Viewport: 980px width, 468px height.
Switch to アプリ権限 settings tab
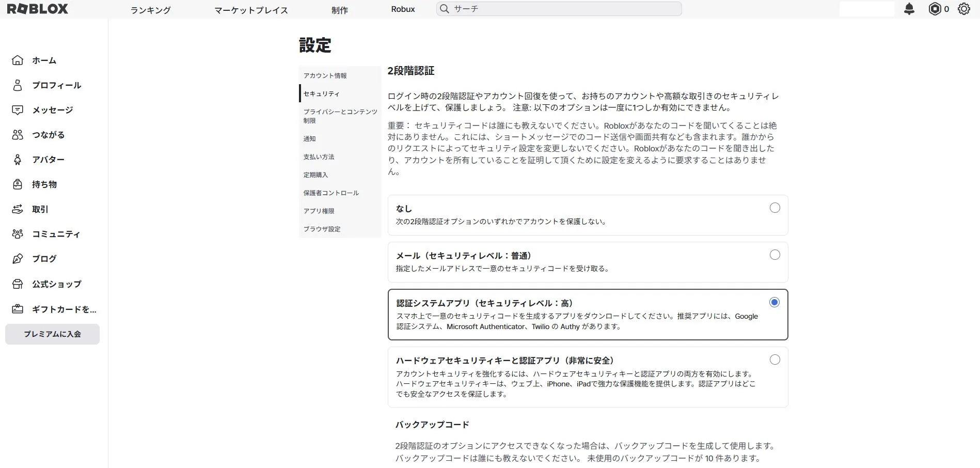pyautogui.click(x=340, y=211)
